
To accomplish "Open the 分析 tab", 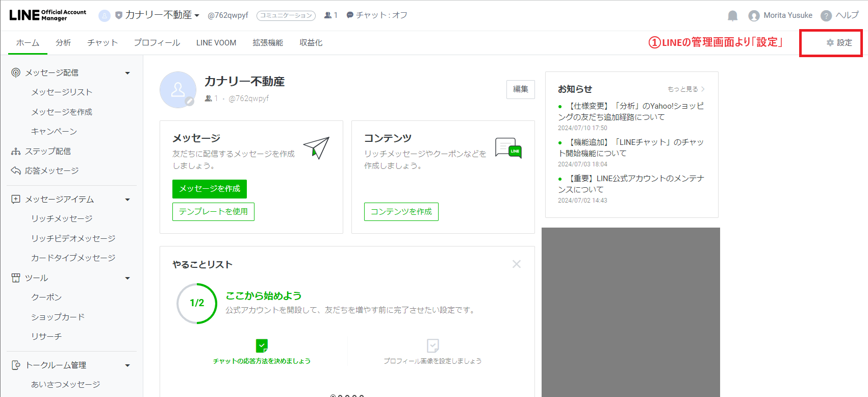I will click(63, 43).
